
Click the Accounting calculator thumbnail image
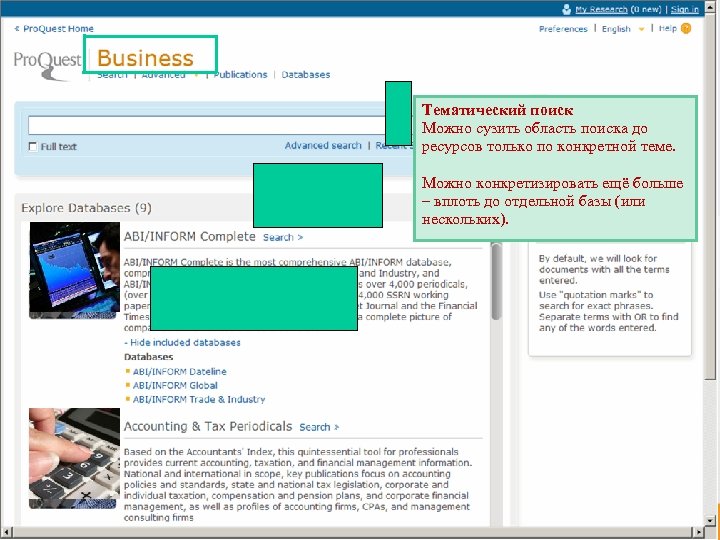[74, 458]
